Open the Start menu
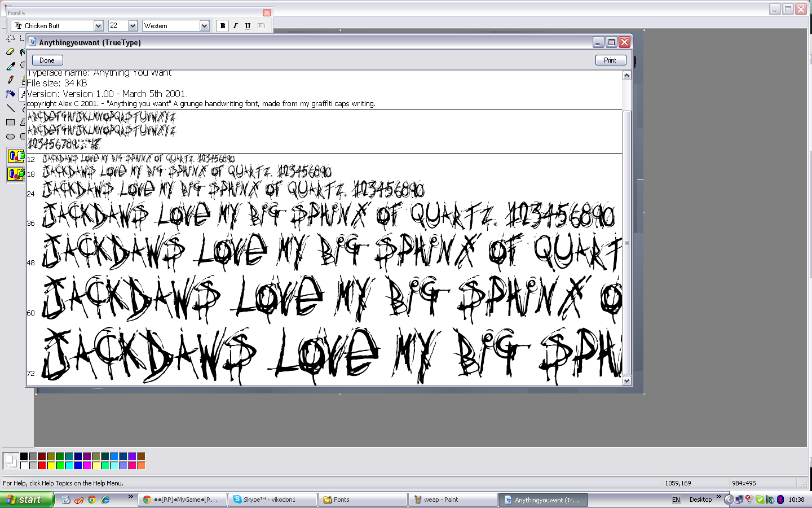Screen dimensions: 812x508 [27, 500]
